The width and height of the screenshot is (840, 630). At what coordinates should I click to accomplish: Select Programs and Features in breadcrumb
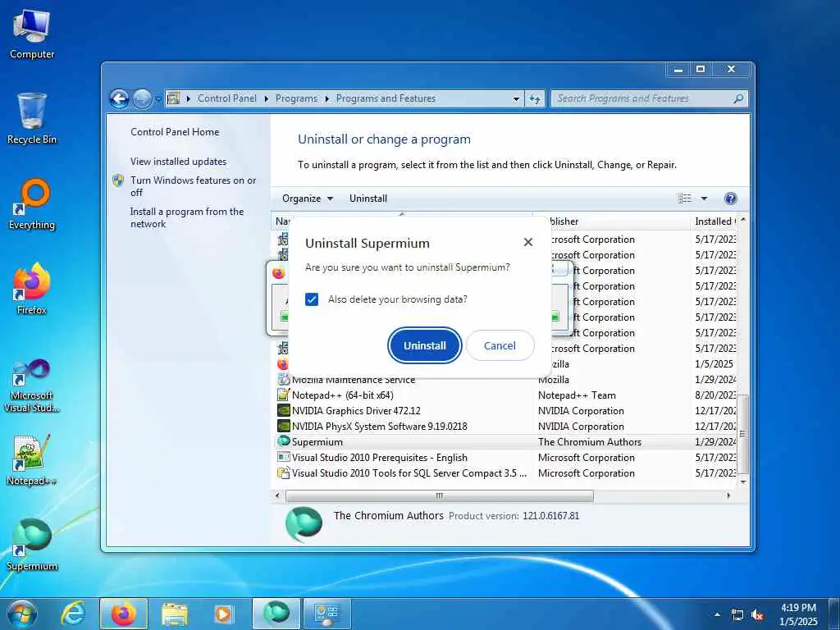tap(386, 98)
